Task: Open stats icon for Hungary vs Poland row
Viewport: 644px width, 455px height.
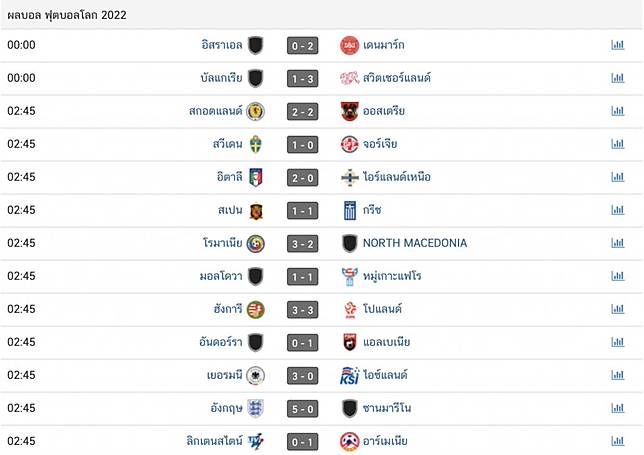Action: [617, 309]
